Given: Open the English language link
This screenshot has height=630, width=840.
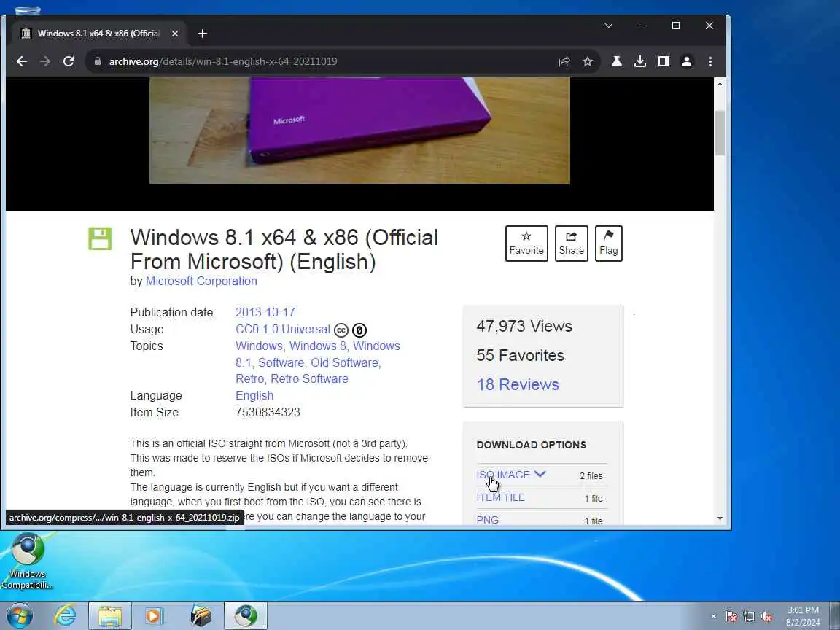Looking at the screenshot, I should click(254, 395).
